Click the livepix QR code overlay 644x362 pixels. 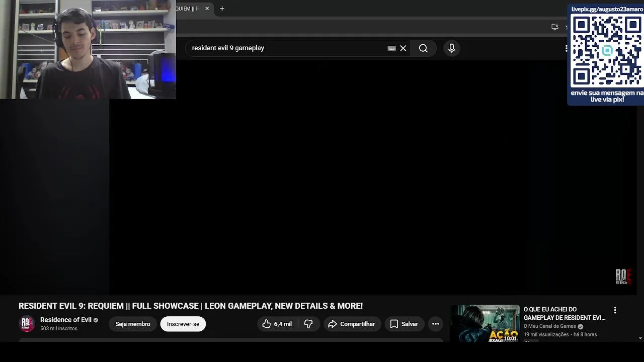pyautogui.click(x=607, y=51)
